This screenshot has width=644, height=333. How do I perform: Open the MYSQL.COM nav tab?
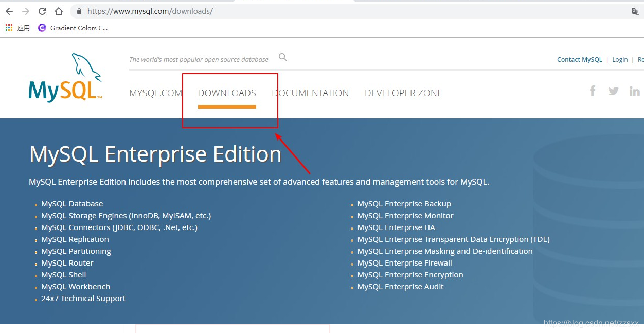tap(155, 93)
